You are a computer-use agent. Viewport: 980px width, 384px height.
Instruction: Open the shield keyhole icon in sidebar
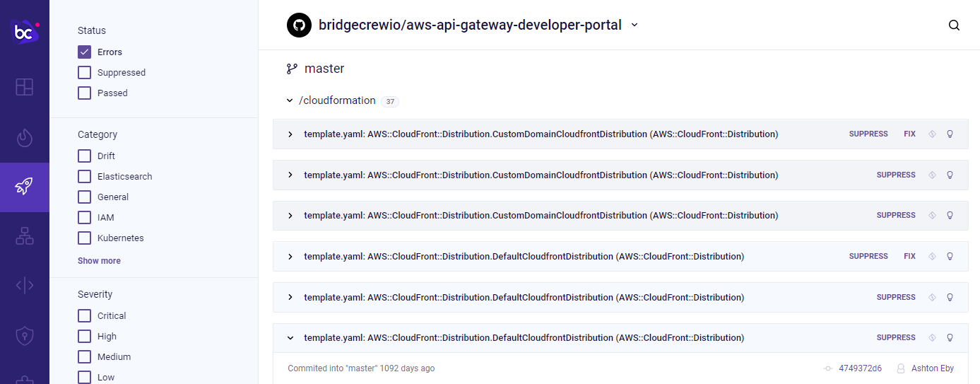tap(25, 335)
